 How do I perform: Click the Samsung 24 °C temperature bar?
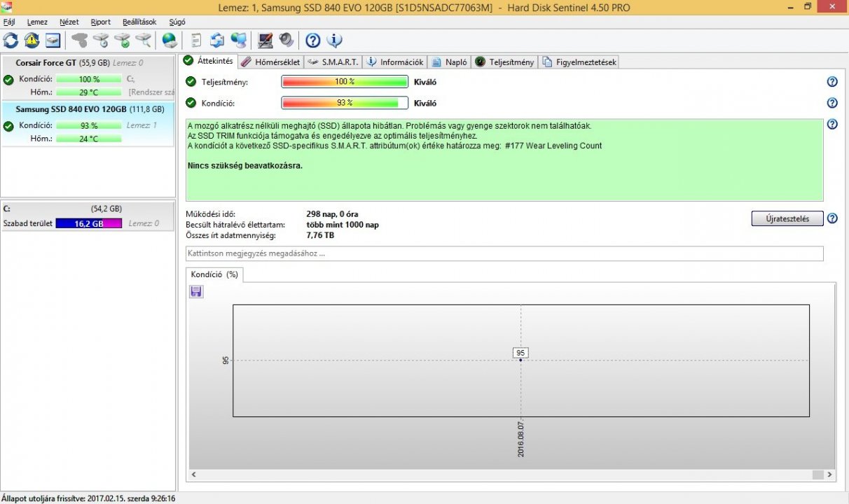[x=89, y=139]
